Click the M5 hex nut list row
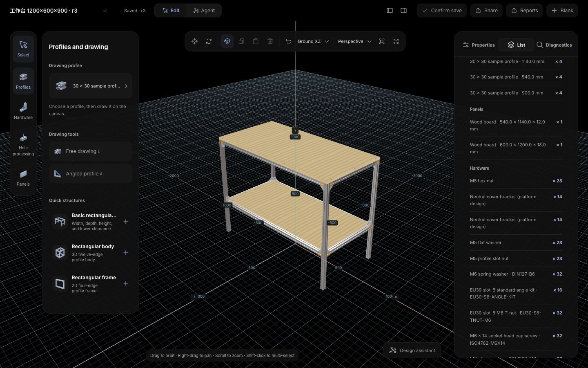The height and width of the screenshot is (368, 588). (x=516, y=181)
